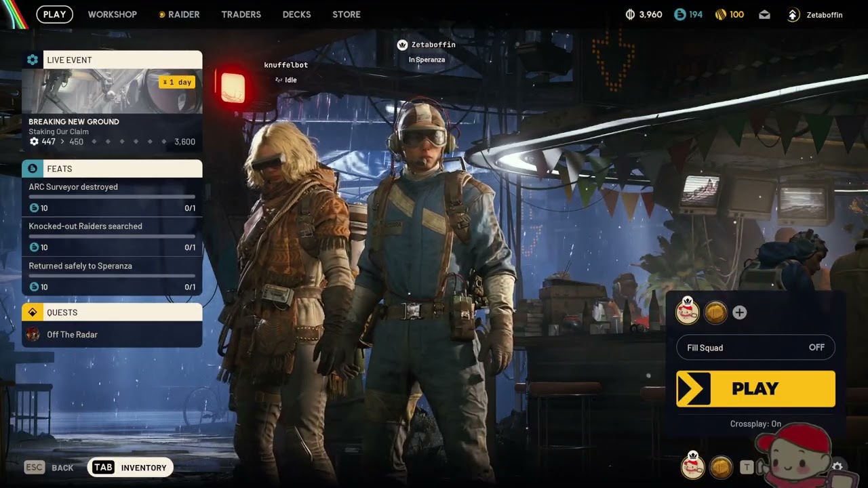Go to the TRADERS tab
868x488 pixels.
pos(241,14)
